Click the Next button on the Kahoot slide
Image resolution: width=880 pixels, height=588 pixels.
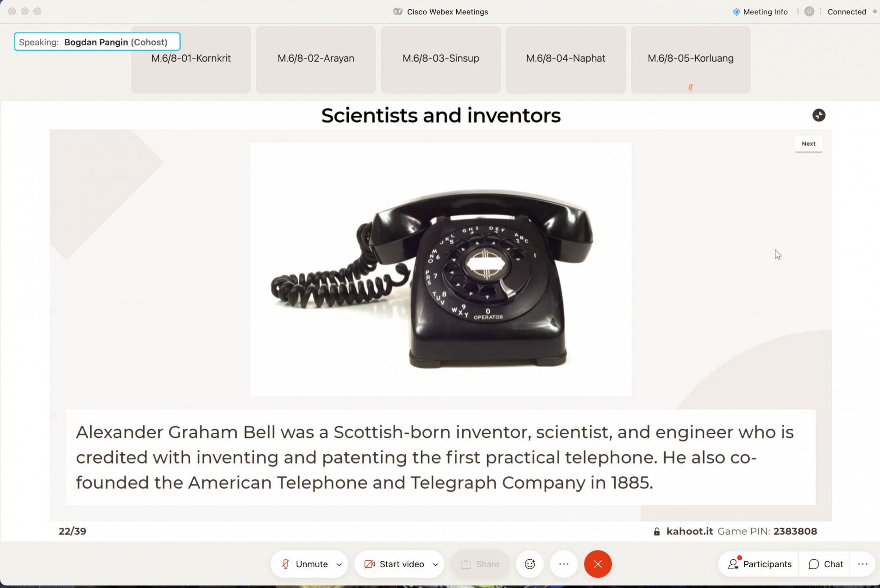click(808, 144)
